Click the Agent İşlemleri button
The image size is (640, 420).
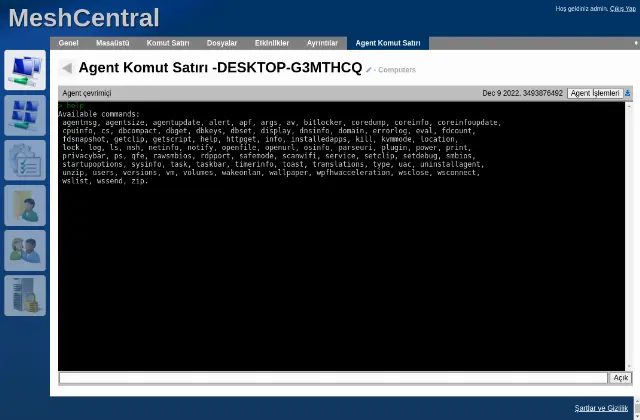coord(595,93)
